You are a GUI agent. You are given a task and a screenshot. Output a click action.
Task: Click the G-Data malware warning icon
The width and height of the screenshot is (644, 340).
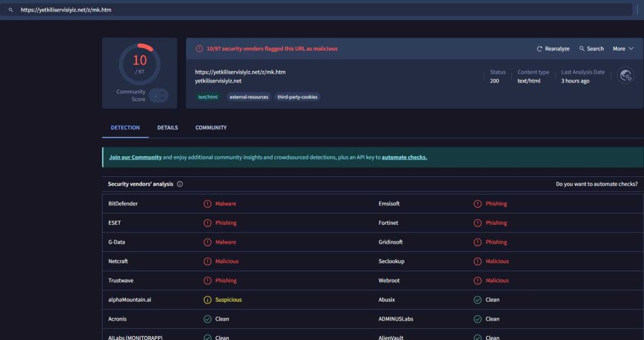pyautogui.click(x=208, y=242)
